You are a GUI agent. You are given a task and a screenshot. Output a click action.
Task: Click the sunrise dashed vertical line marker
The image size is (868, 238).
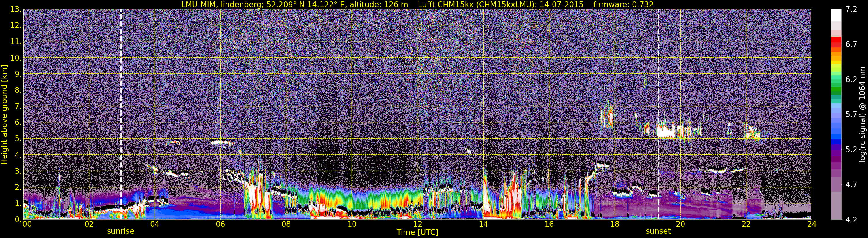121,114
